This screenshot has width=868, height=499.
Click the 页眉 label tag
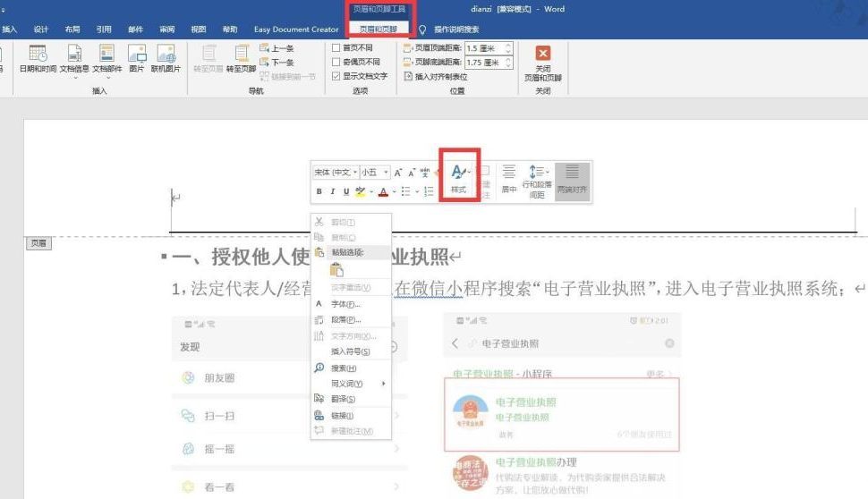(38, 243)
